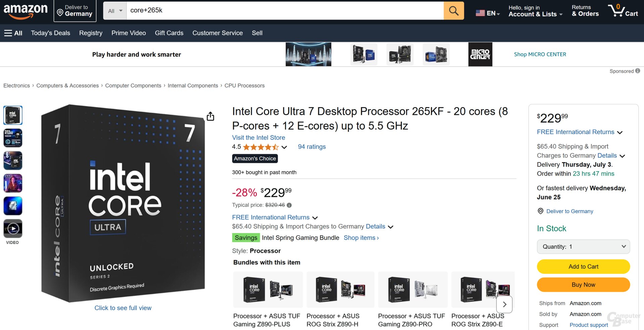
Task: Expand shipping Details chevron under typical price
Action: 390,227
